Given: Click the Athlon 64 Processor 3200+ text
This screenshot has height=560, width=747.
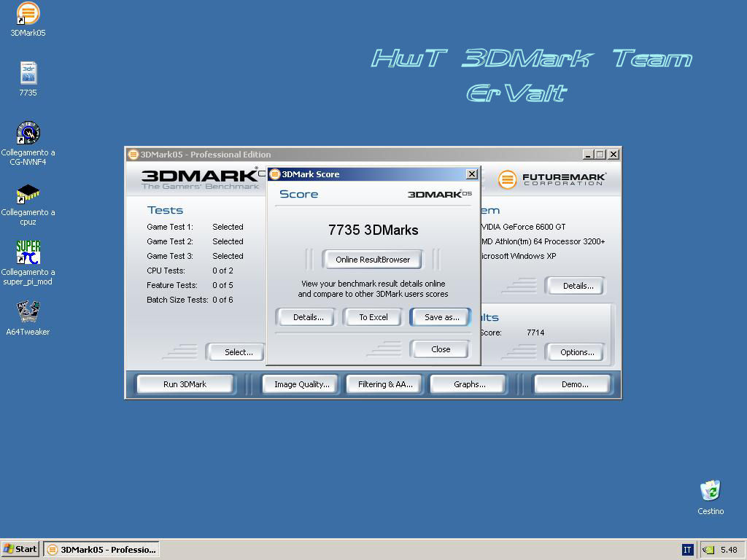Looking at the screenshot, I should pos(543,241).
